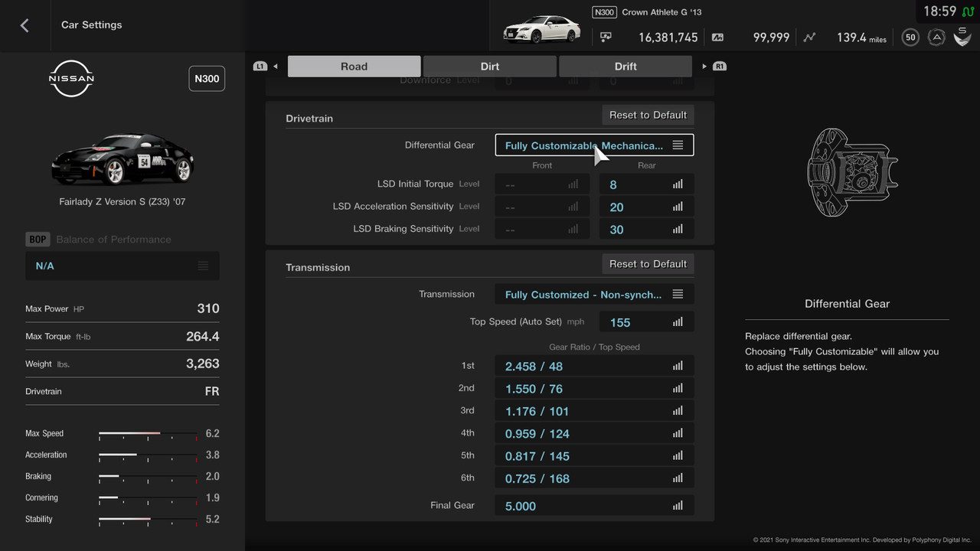Open the Differential Gear dropdown
The height and width of the screenshot is (551, 980).
coord(595,145)
